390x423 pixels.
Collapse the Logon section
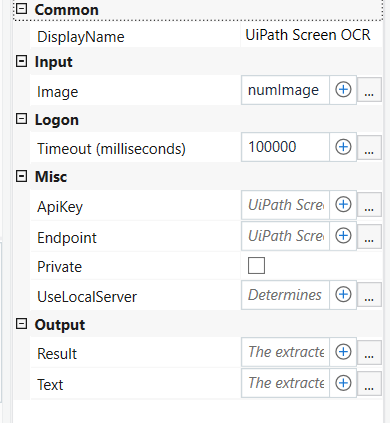22,119
